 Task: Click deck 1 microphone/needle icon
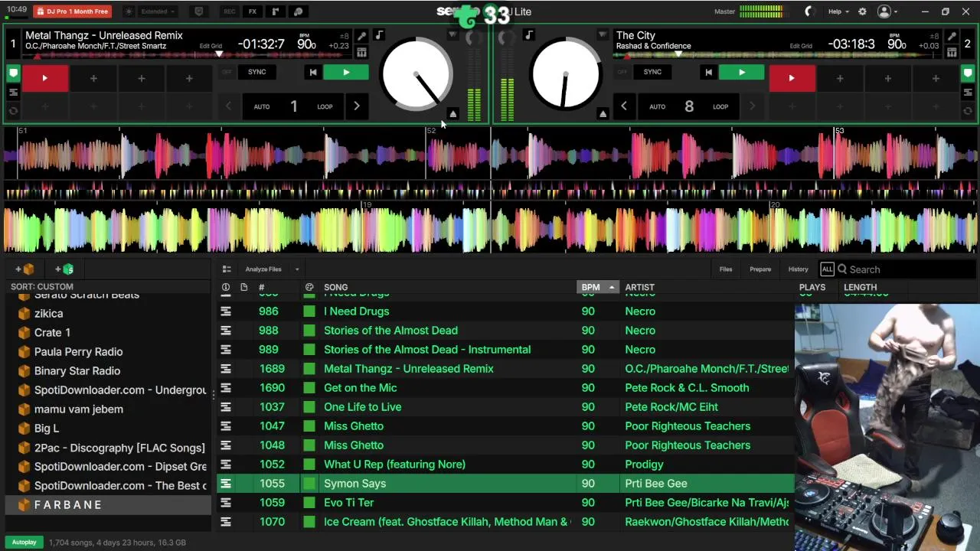[361, 37]
